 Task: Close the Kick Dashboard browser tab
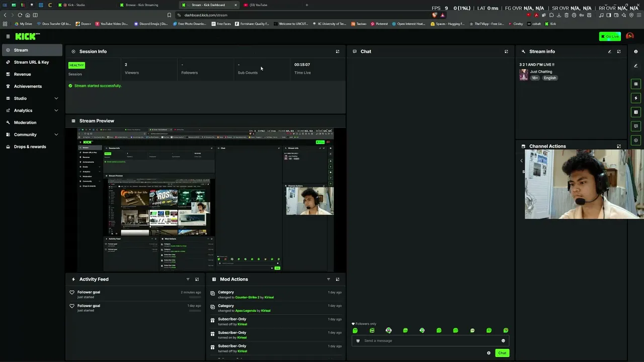(235, 5)
